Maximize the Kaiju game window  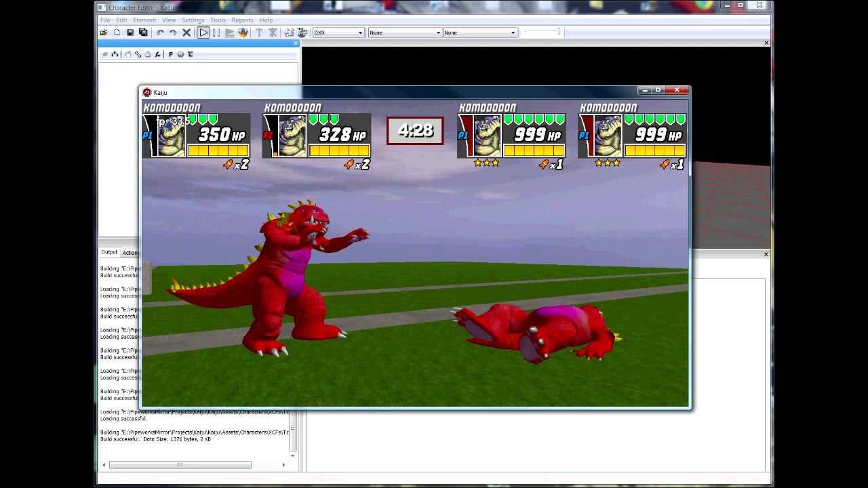[x=658, y=90]
